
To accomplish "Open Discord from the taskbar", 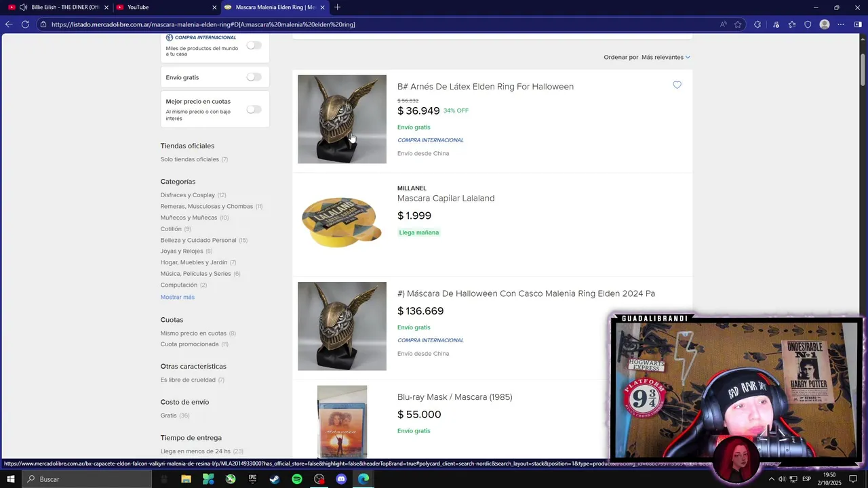I will pyautogui.click(x=341, y=479).
